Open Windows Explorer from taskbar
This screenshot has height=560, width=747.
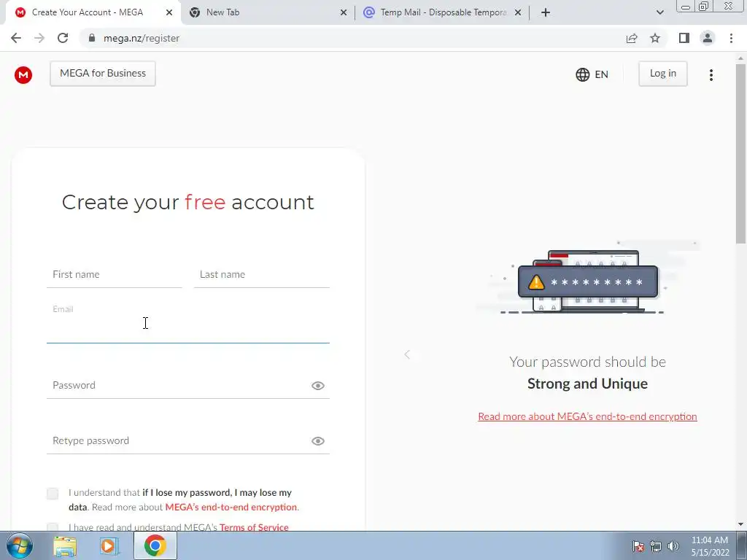pyautogui.click(x=65, y=545)
